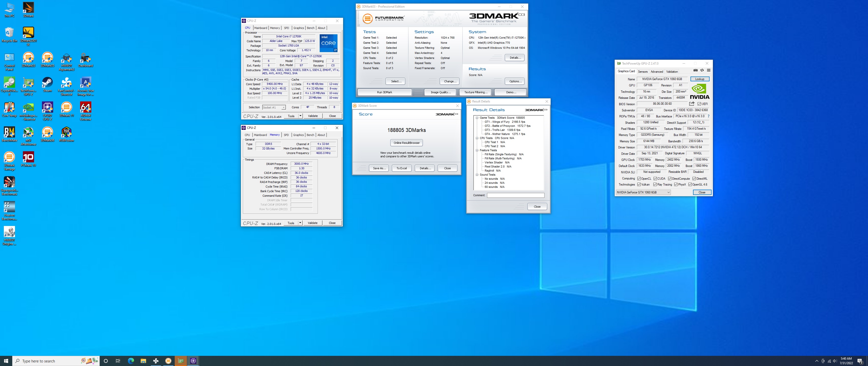The height and width of the screenshot is (366, 868).
Task: Open Tools dropdown arrow in CPU window
Action: tap(300, 116)
